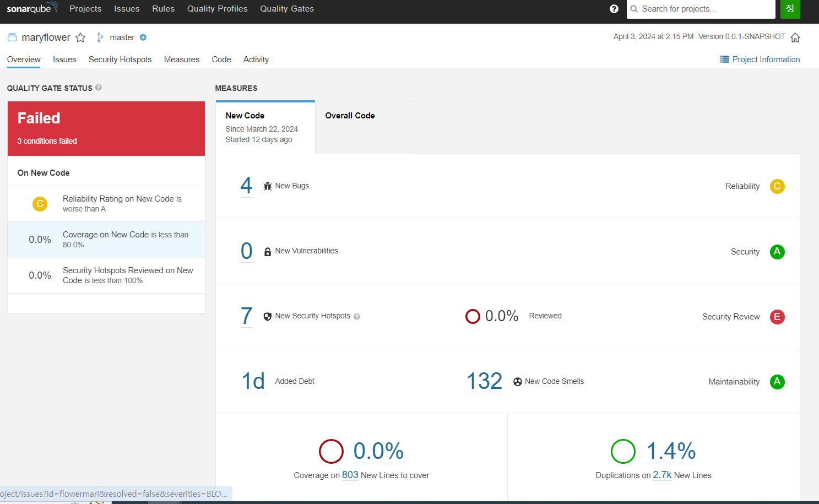Screen dimensions: 819x504
Task: Open the Quality Gates menu item
Action: tap(287, 9)
